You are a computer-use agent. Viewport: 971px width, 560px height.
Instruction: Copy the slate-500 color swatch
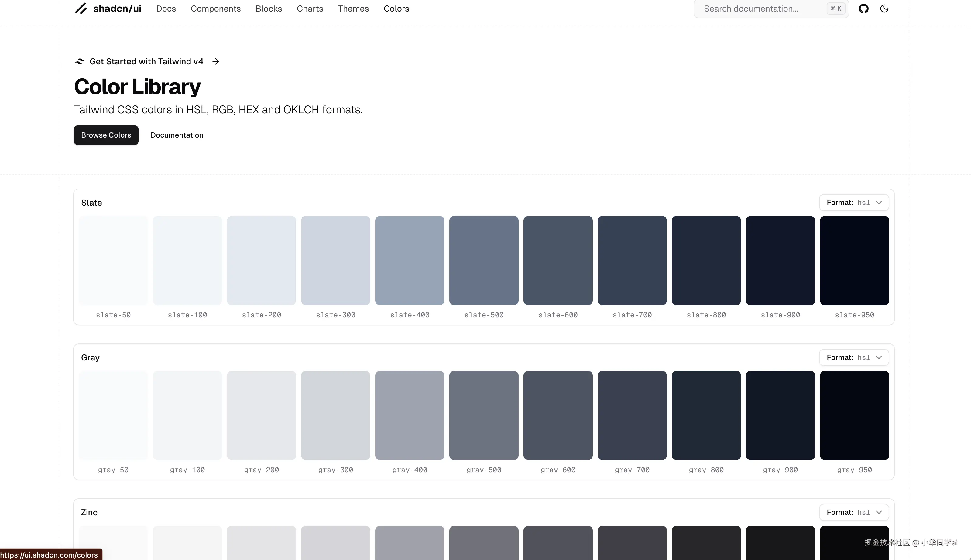[484, 260]
